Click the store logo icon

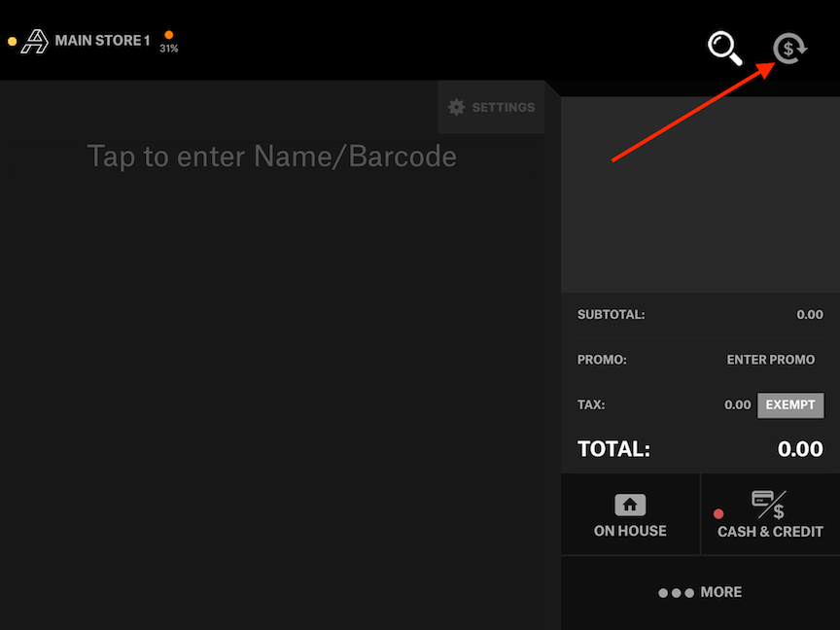(x=35, y=41)
